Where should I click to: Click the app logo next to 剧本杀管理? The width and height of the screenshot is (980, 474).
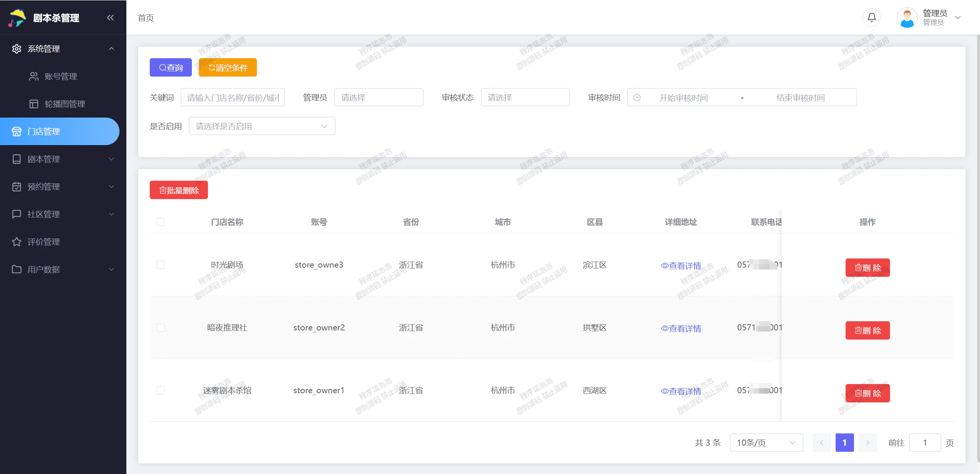17,18
